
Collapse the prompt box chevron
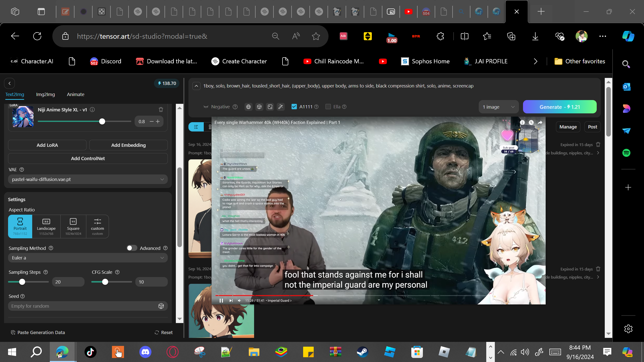196,86
